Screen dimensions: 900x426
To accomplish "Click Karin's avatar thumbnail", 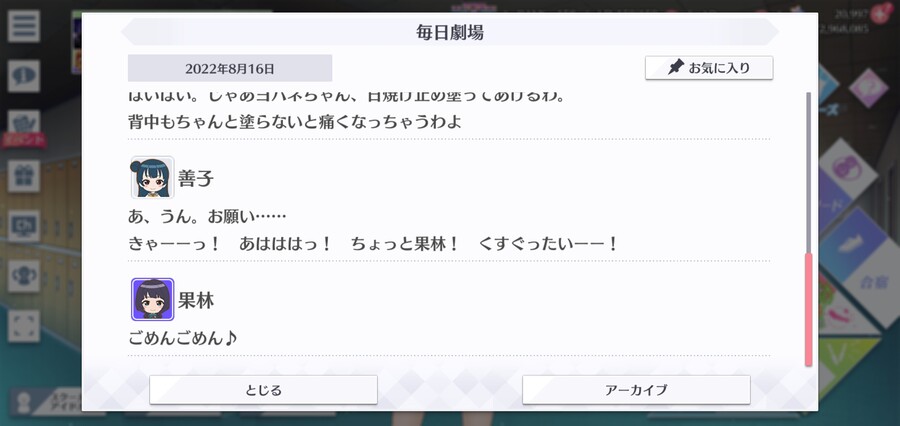I will (x=153, y=299).
